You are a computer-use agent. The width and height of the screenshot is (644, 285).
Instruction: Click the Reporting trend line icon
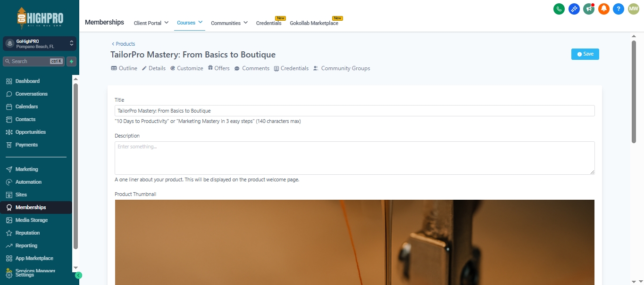[x=9, y=245]
